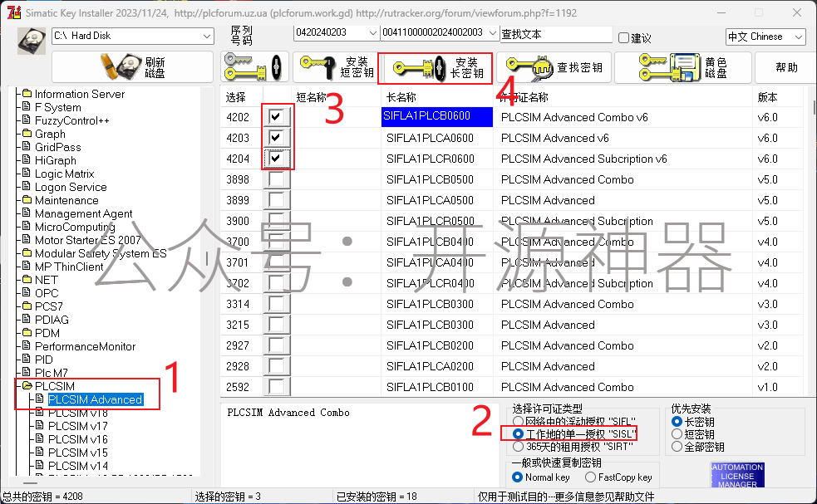Screen dimensions: 817x504
Task: Select Logic Matrix in the tree
Action: click(x=64, y=174)
